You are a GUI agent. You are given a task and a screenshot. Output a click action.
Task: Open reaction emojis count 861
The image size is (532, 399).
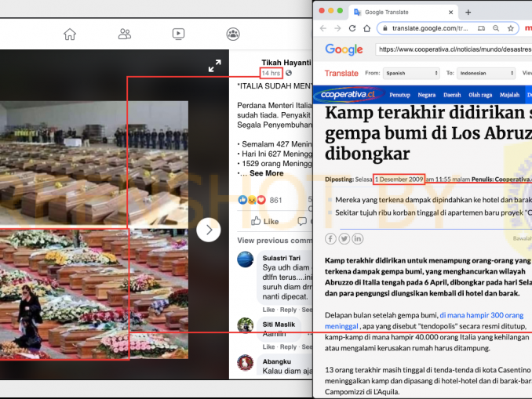(x=261, y=200)
